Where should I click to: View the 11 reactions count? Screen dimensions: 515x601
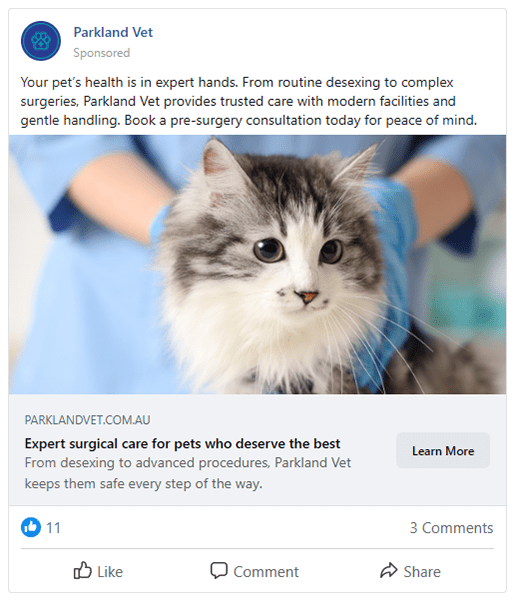pos(53,528)
